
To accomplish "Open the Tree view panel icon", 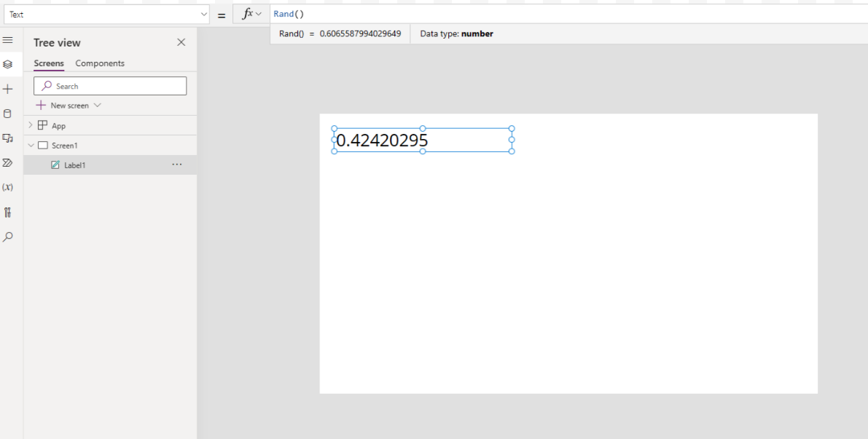I will click(8, 64).
